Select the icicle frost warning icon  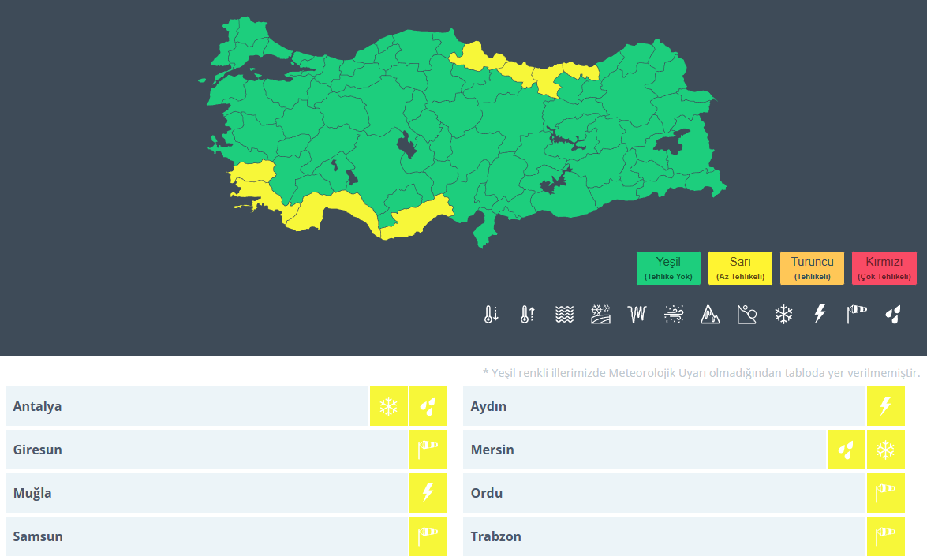tap(637, 315)
